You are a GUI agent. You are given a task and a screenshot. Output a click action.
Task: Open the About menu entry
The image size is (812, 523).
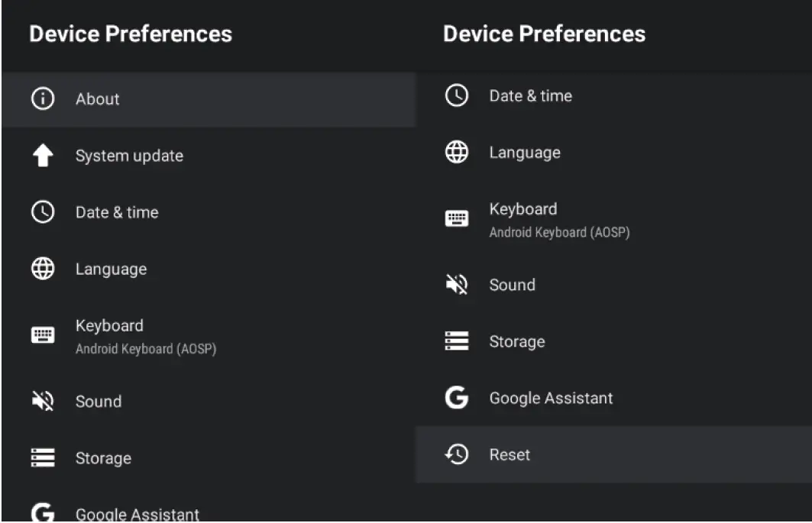pyautogui.click(x=97, y=99)
